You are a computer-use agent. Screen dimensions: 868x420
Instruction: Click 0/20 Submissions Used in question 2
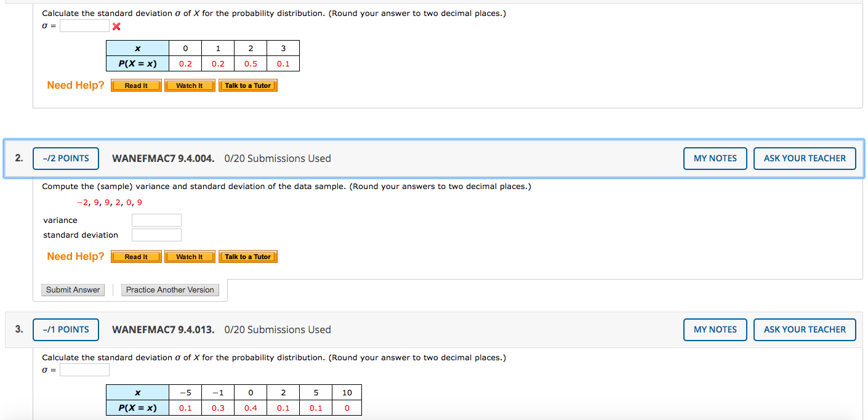278,158
